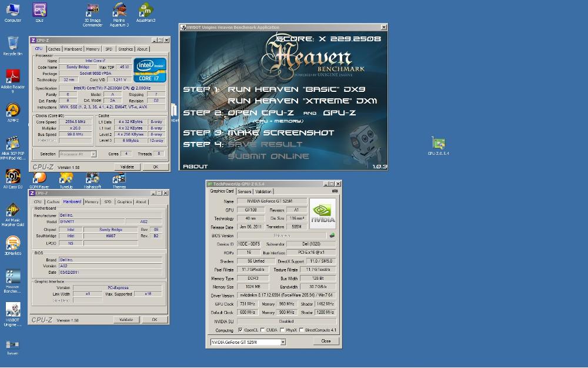Image resolution: width=588 pixels, height=368 pixels.
Task: Click the Score X 229.2508 text
Action: (329, 39)
